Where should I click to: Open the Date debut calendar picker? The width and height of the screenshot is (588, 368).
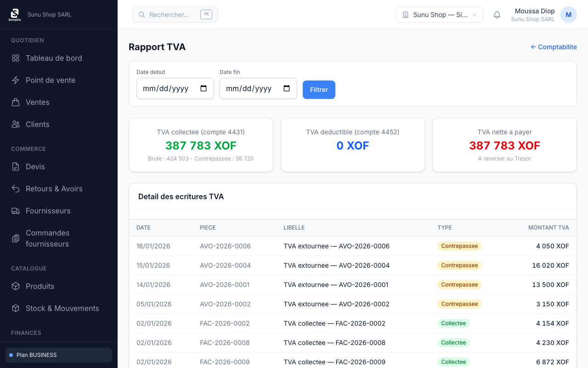point(204,88)
